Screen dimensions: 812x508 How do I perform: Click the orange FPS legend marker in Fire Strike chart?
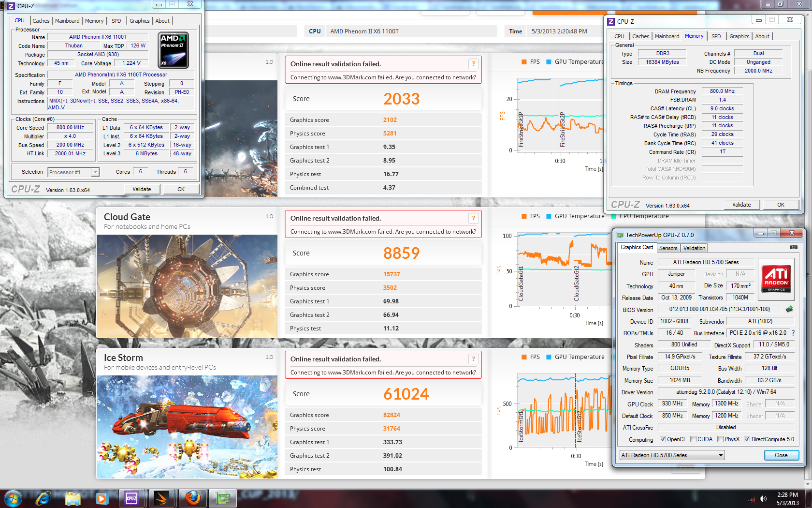524,62
